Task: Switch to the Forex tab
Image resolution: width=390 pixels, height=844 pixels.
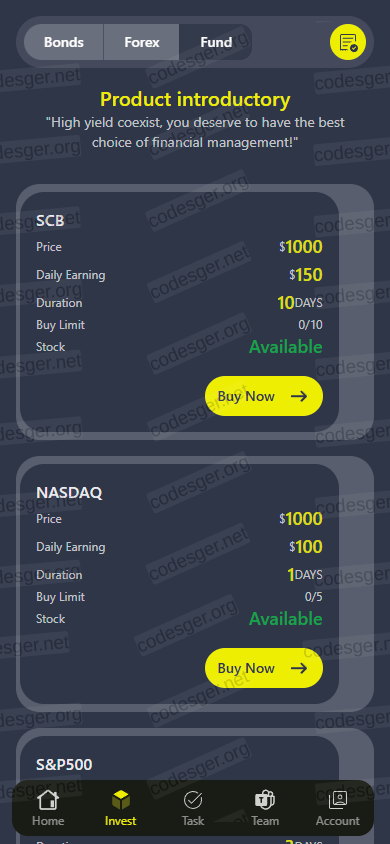Action: tap(141, 42)
